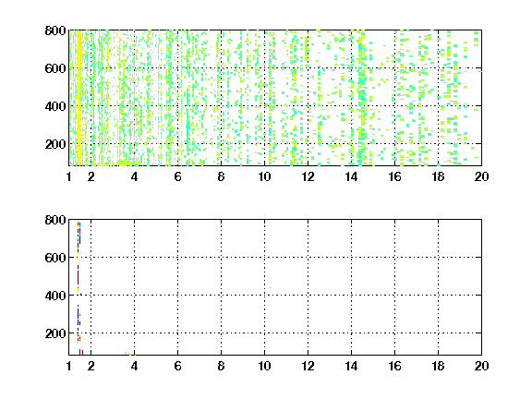Click x-axis tick label 18 under bottom plot
Viewport: 532px width, 399px height.
point(438,366)
